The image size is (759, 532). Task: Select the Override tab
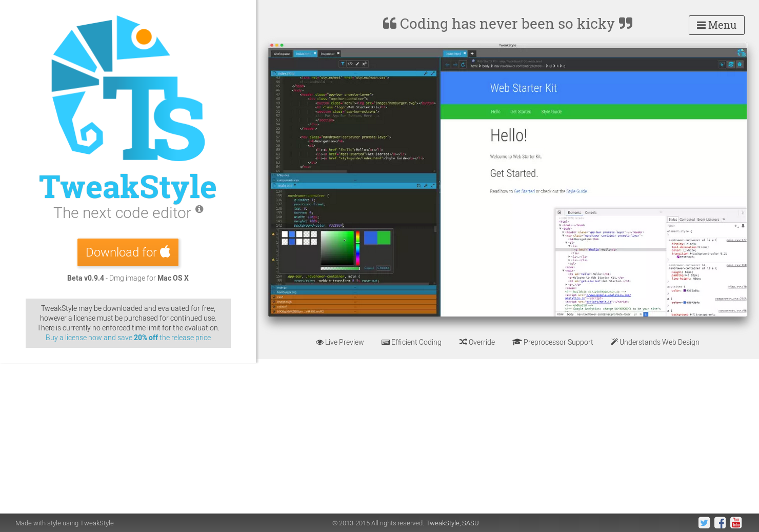477,342
